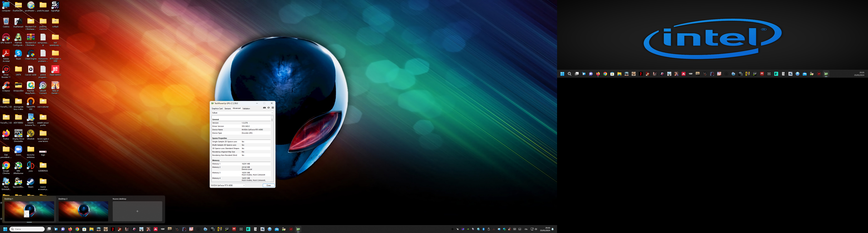Image resolution: width=868 pixels, height=233 pixels.
Task: Expand the Vulkan category dropdown
Action: (x=242, y=113)
